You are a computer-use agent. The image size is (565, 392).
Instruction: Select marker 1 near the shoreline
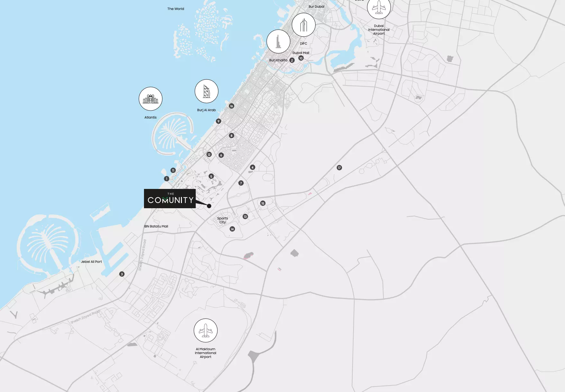[166, 178]
